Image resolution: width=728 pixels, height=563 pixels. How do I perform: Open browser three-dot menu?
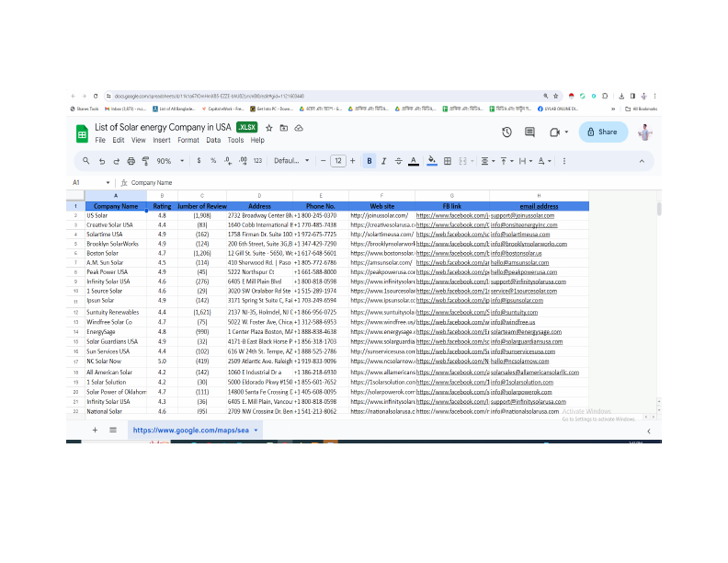click(x=655, y=97)
